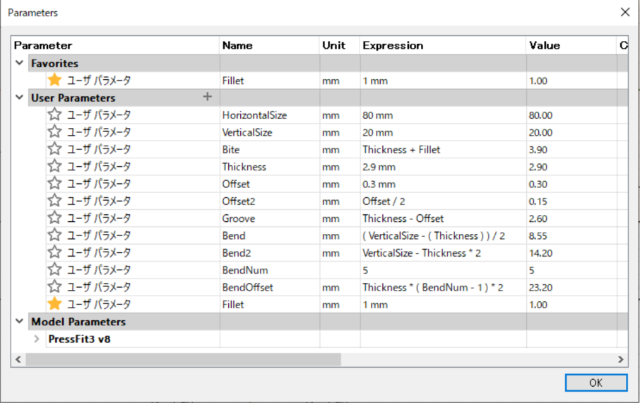Collapse the Favorites section
Image resolution: width=640 pixels, height=403 pixels.
click(20, 63)
